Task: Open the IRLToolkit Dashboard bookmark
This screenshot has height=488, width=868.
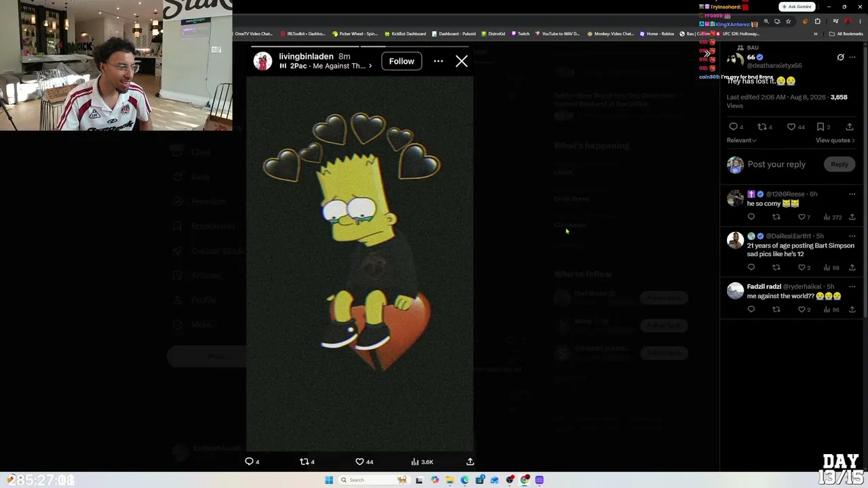Action: [303, 34]
